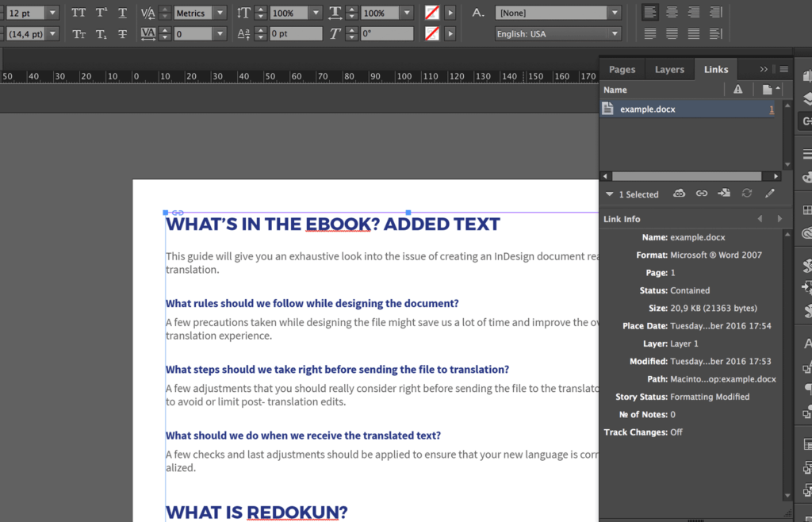812x522 pixels.
Task: Click the Edit Original pencil icon
Action: [x=769, y=193]
